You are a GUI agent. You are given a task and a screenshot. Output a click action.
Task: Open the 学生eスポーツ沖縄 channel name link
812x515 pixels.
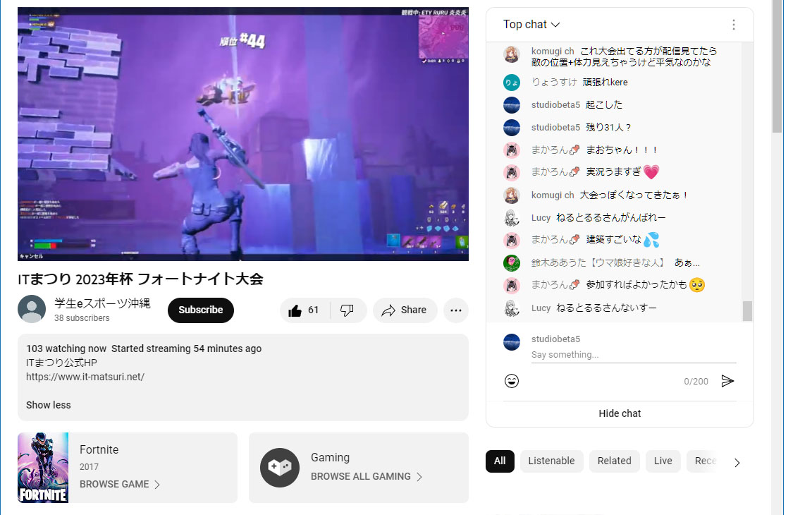coord(102,303)
